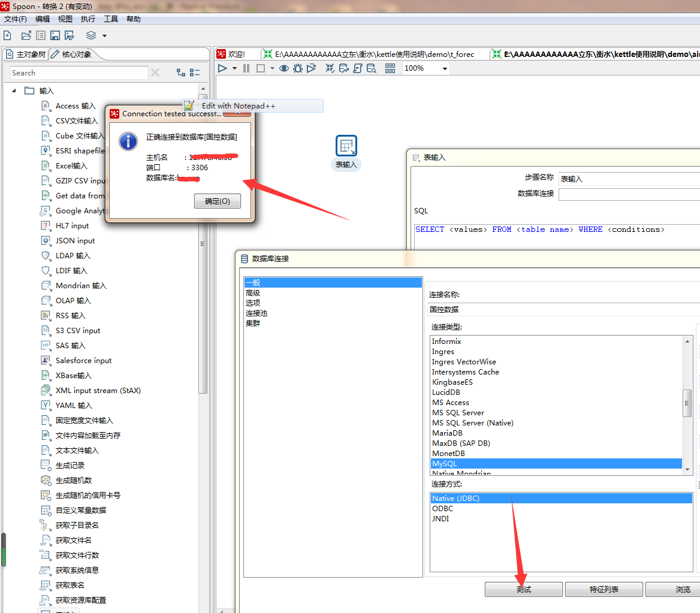700x613 pixels.
Task: Click 确定(O) in the connection success dialog
Action: (x=218, y=201)
